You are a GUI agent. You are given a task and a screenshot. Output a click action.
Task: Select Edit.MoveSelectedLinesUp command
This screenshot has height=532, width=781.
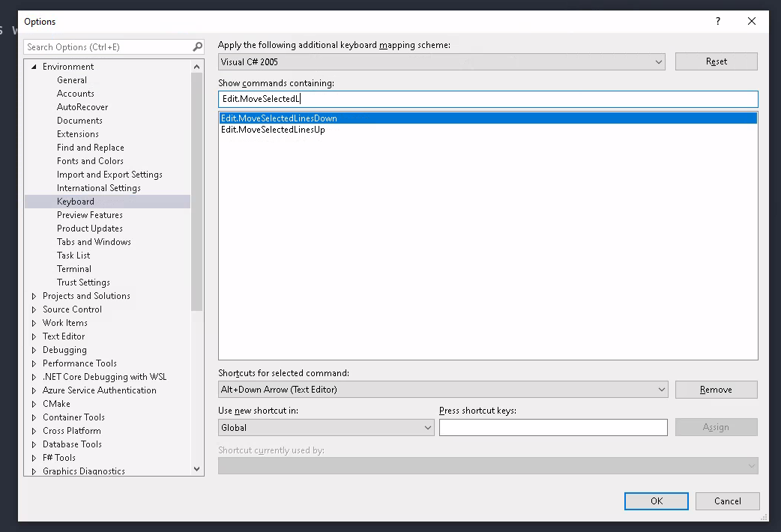(x=488, y=130)
